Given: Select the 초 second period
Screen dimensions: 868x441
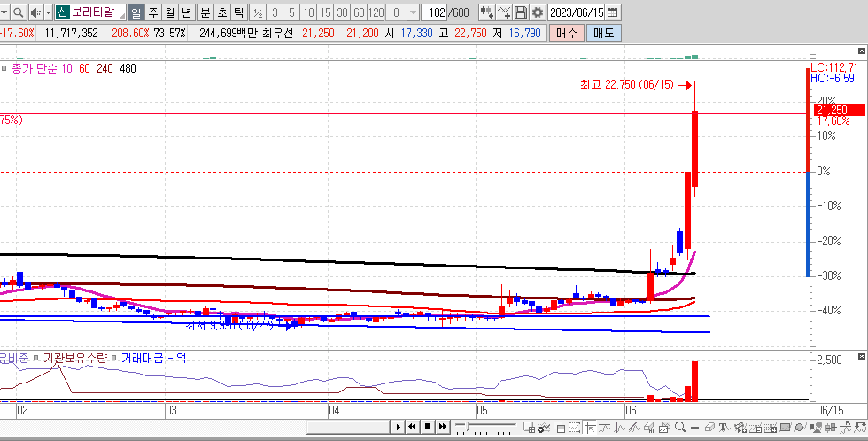Looking at the screenshot, I should [x=222, y=12].
